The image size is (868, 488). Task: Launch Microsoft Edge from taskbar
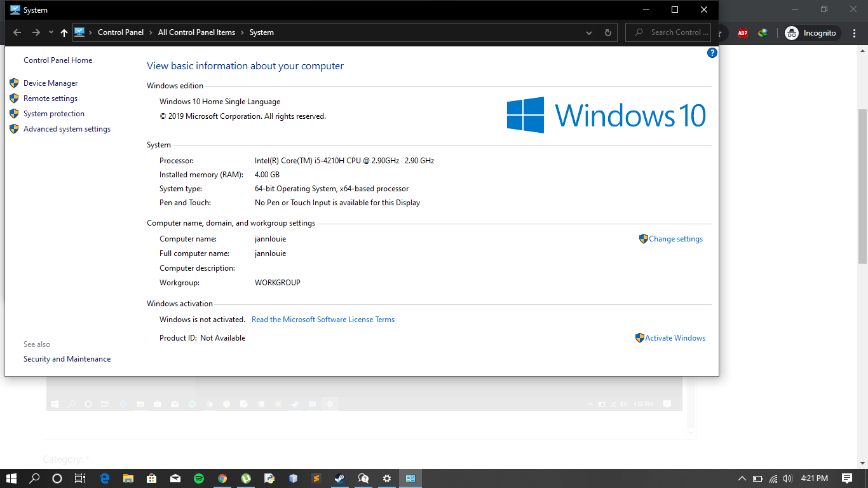[105, 478]
